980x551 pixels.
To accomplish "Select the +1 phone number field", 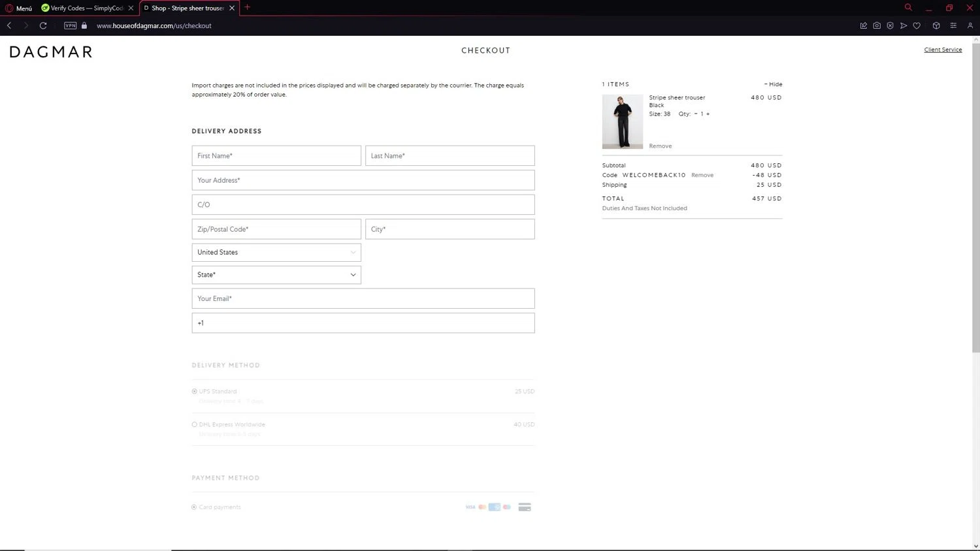I will [x=363, y=323].
